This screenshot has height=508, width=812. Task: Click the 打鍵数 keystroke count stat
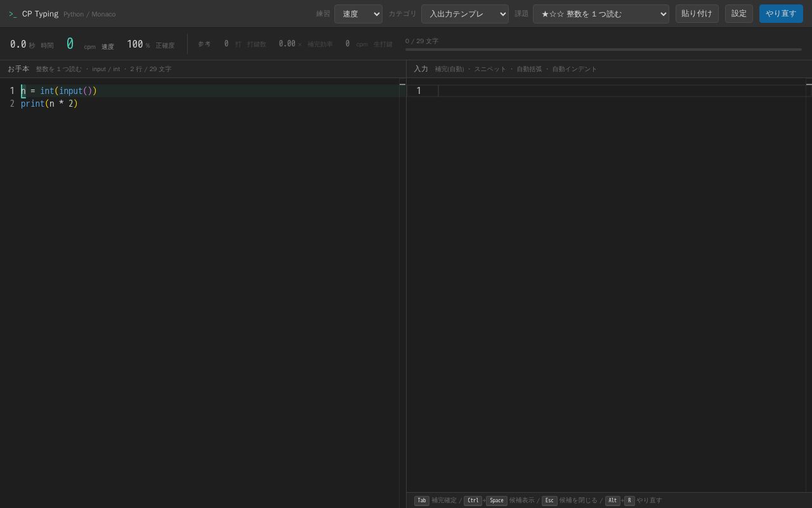click(x=245, y=44)
